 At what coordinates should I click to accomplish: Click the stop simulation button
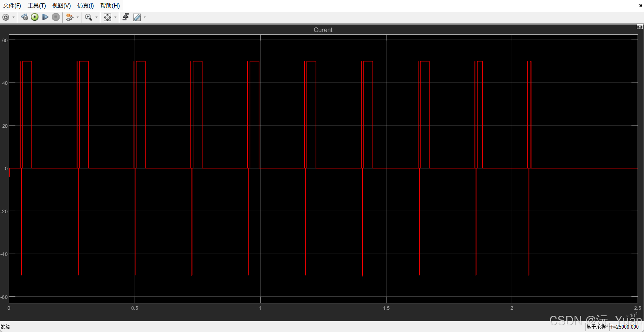[56, 17]
